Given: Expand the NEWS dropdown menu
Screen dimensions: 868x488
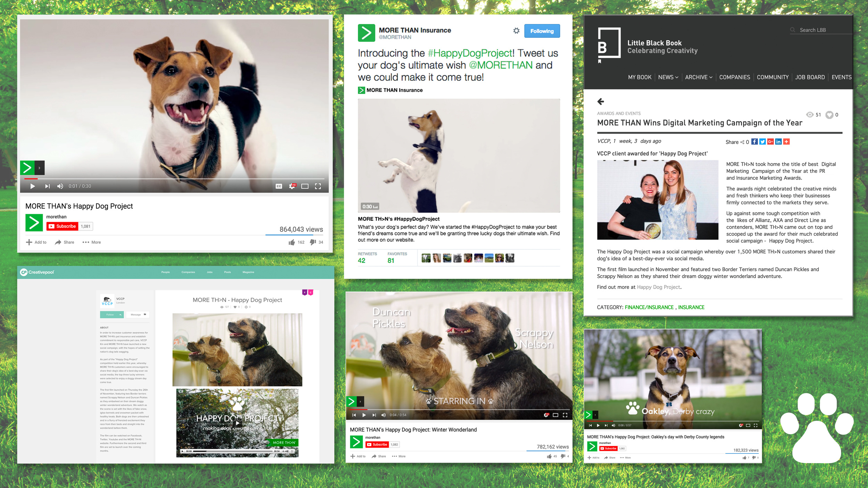Looking at the screenshot, I should pyautogui.click(x=668, y=77).
